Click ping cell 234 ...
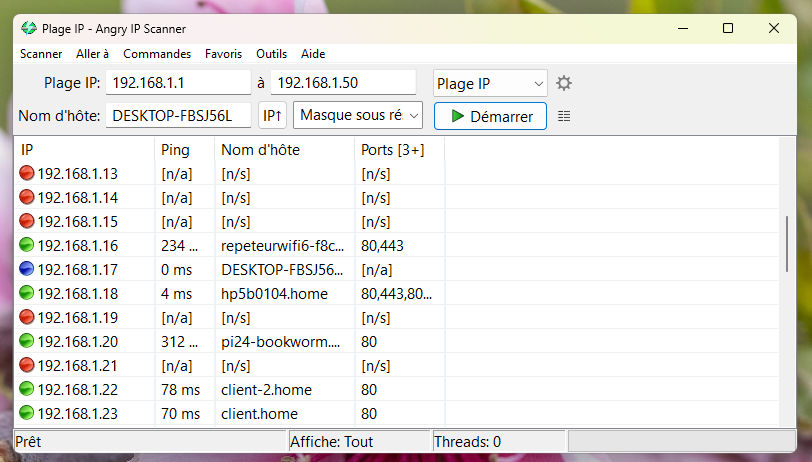This screenshot has height=462, width=812. [179, 246]
